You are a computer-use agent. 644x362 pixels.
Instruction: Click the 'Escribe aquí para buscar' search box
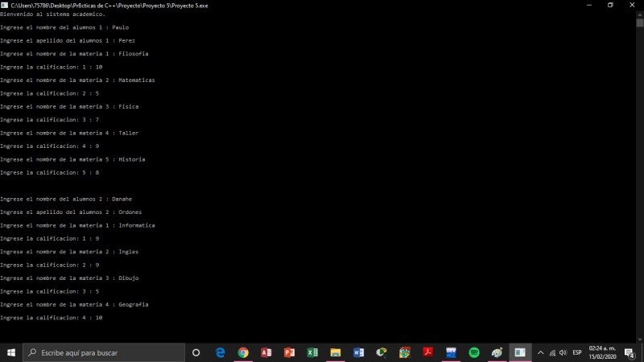point(105,352)
